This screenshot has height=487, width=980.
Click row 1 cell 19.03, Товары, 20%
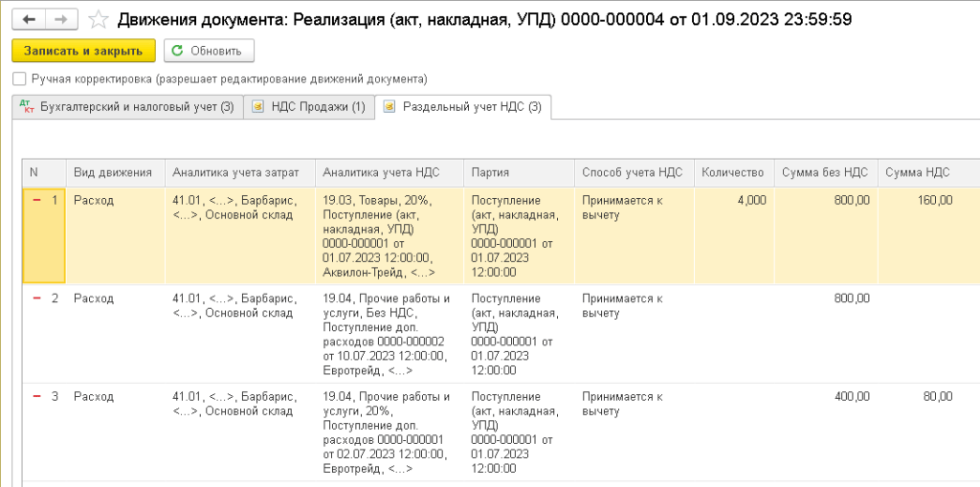[390, 235]
